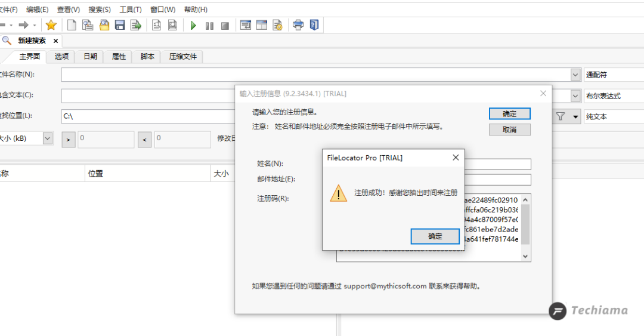The height and width of the screenshot is (336, 644).
Task: Open the 工具(T) menu
Action: (131, 10)
